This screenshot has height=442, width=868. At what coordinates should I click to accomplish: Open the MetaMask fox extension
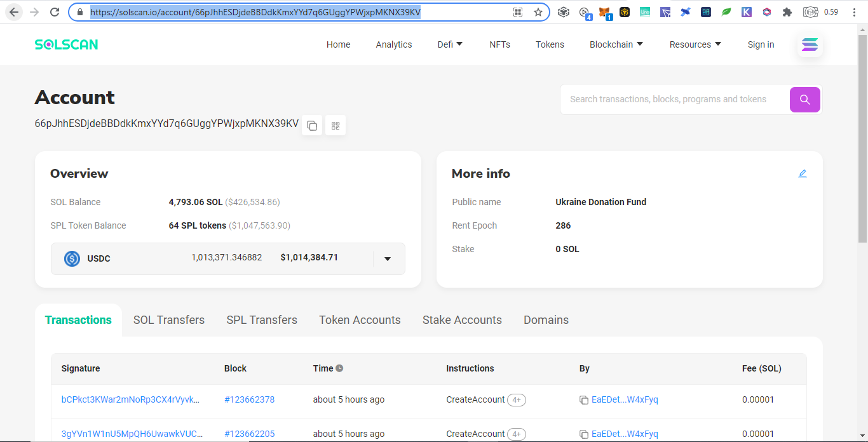(x=604, y=12)
